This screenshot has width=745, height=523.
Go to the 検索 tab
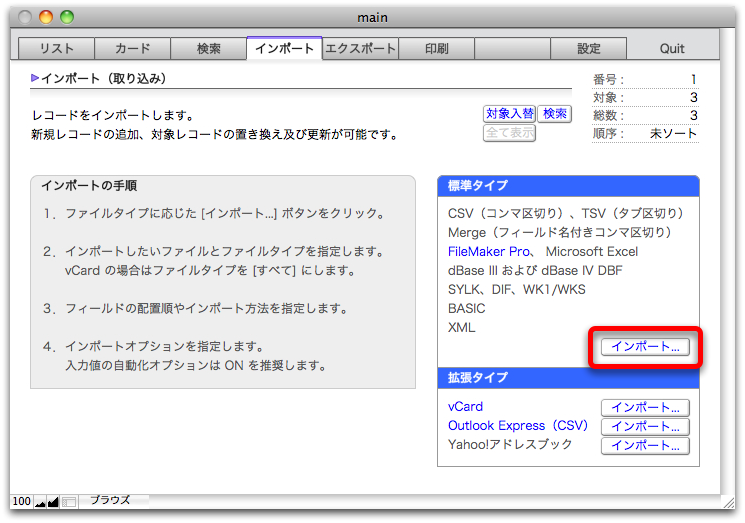[x=208, y=48]
